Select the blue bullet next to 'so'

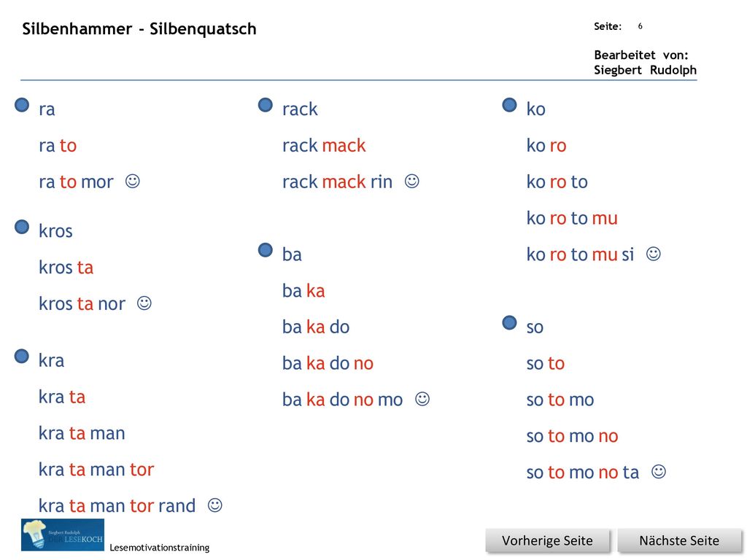(510, 323)
